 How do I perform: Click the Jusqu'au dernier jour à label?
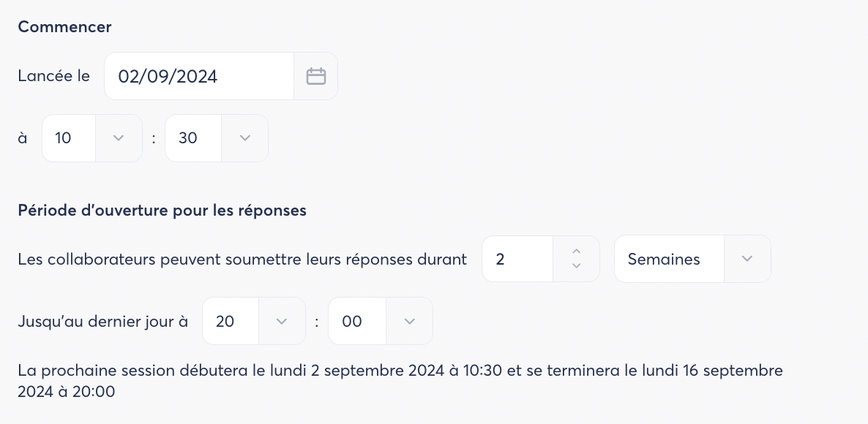103,321
